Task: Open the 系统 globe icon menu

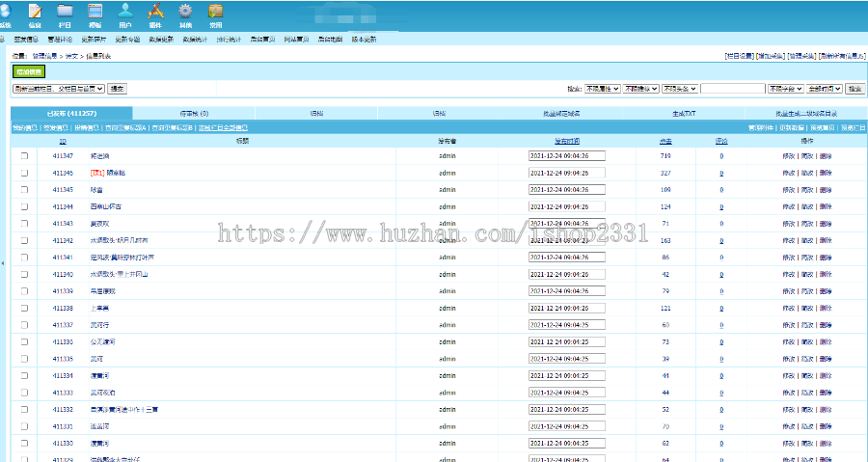Action: pos(5,14)
